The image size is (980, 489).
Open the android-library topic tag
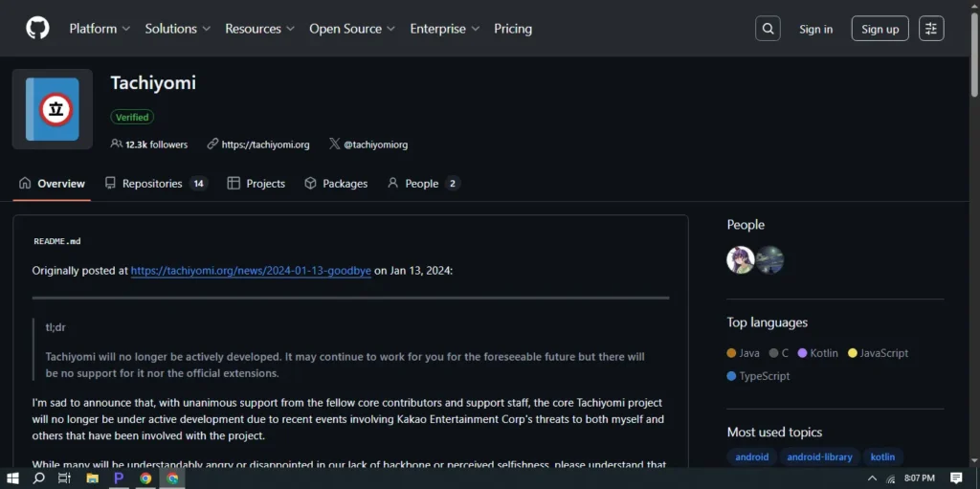[x=819, y=457]
